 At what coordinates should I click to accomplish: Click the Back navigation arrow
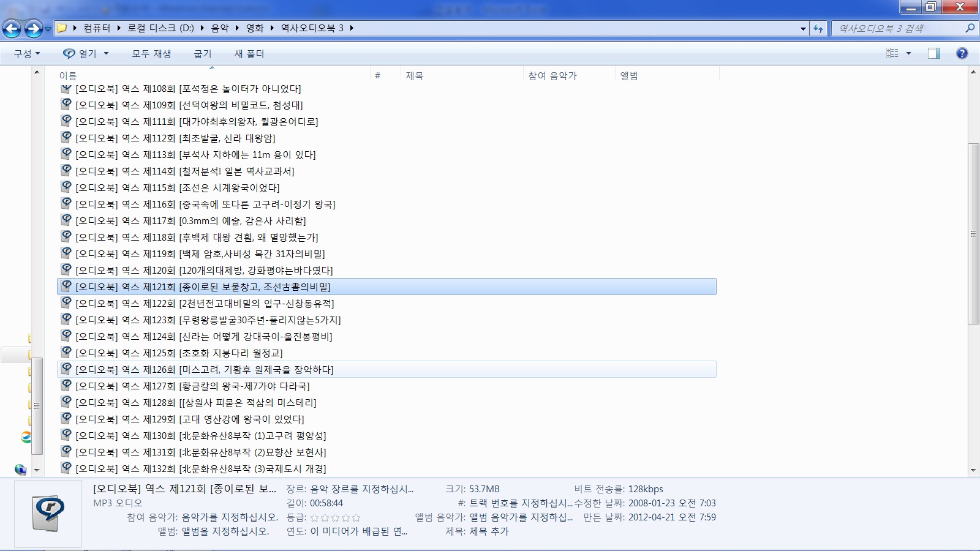[x=12, y=28]
